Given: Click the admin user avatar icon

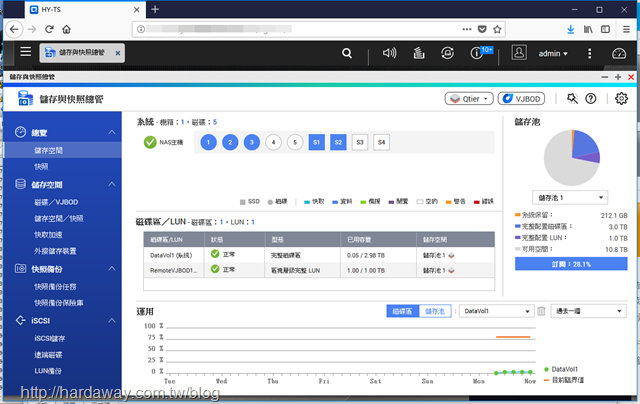Looking at the screenshot, I should point(519,53).
